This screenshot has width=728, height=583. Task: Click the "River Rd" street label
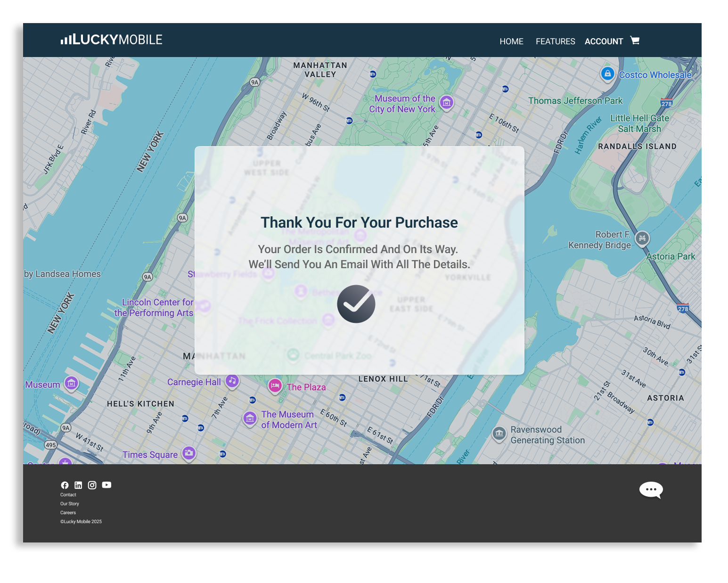pos(88,122)
